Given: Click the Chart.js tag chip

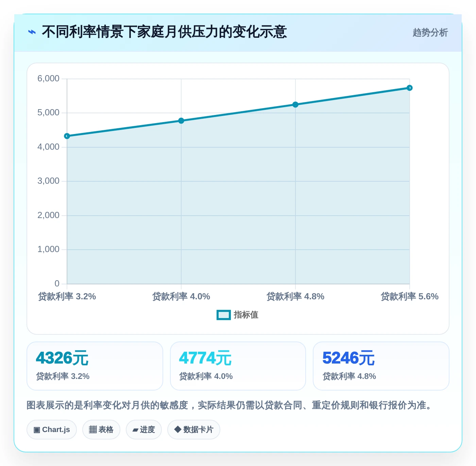Looking at the screenshot, I should pyautogui.click(x=52, y=430).
